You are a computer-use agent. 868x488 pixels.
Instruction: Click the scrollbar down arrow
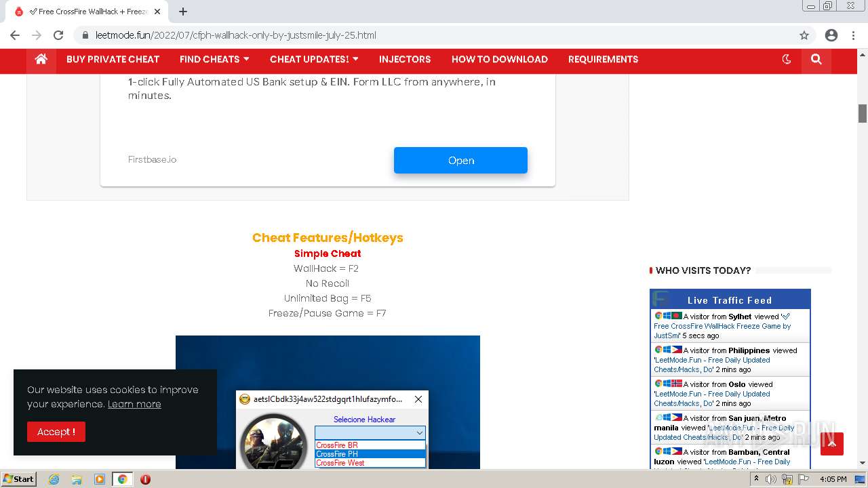coord(863,463)
